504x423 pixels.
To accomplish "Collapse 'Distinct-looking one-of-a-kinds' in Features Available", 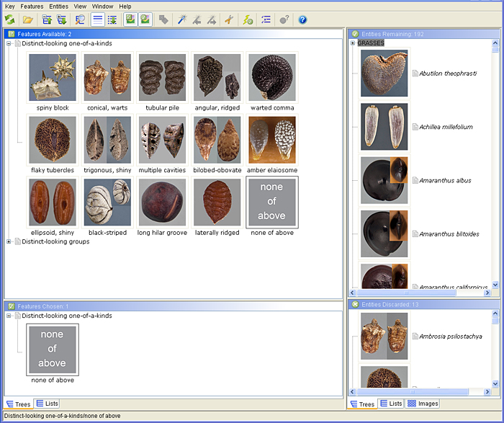I will pyautogui.click(x=9, y=43).
